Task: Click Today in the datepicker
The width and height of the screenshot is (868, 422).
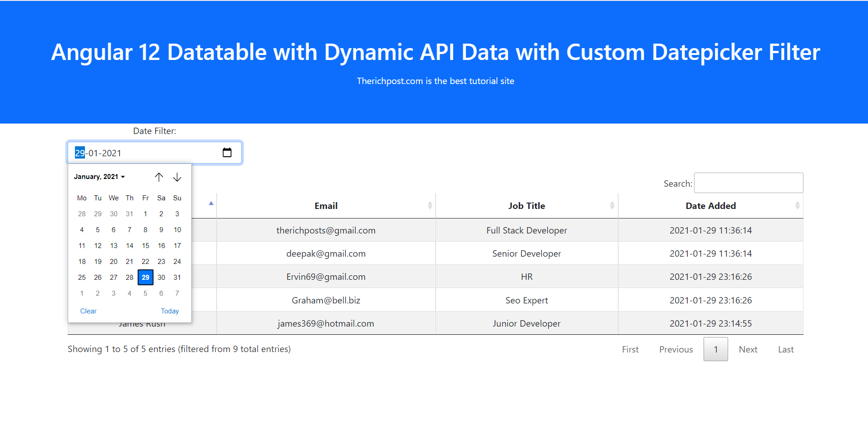Action: click(170, 311)
